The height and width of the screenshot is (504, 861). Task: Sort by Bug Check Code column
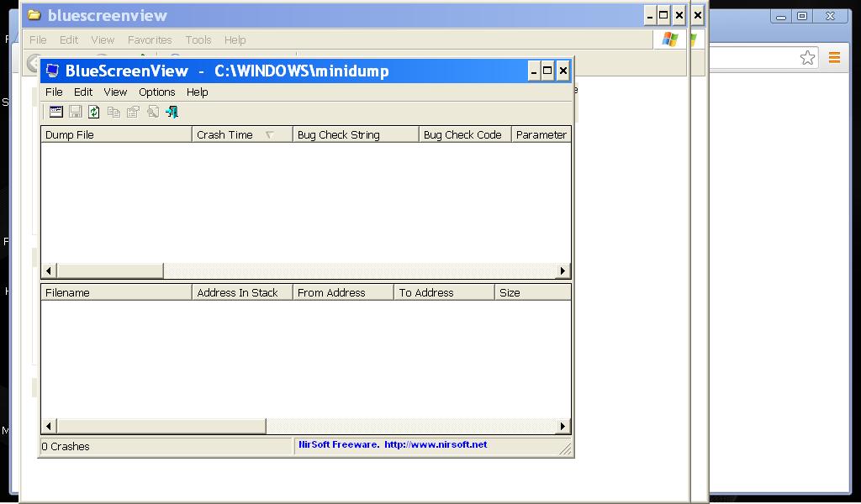(x=465, y=134)
